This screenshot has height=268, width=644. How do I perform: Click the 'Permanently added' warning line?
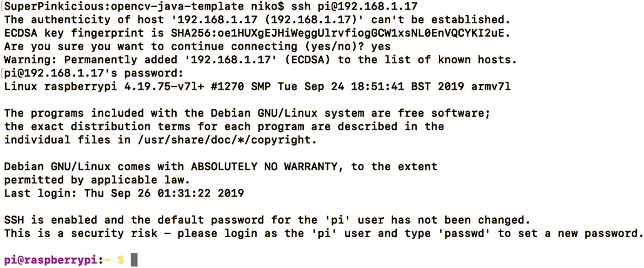(x=260, y=60)
